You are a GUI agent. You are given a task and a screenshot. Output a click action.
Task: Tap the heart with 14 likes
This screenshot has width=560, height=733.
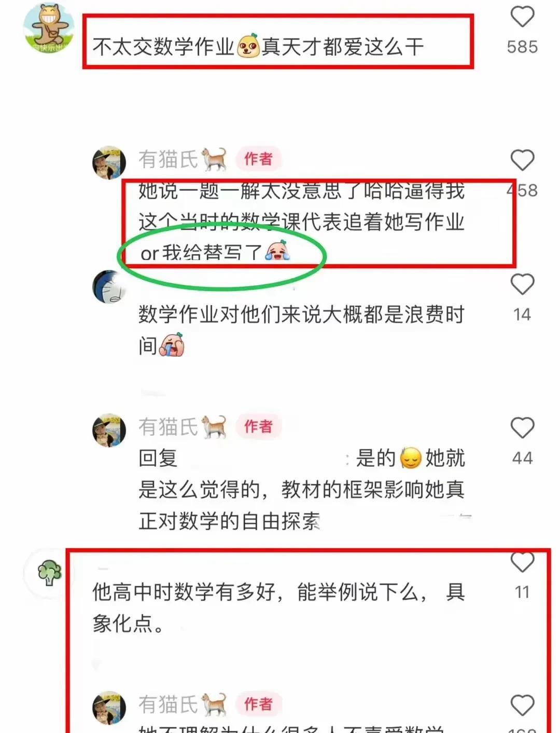522,284
